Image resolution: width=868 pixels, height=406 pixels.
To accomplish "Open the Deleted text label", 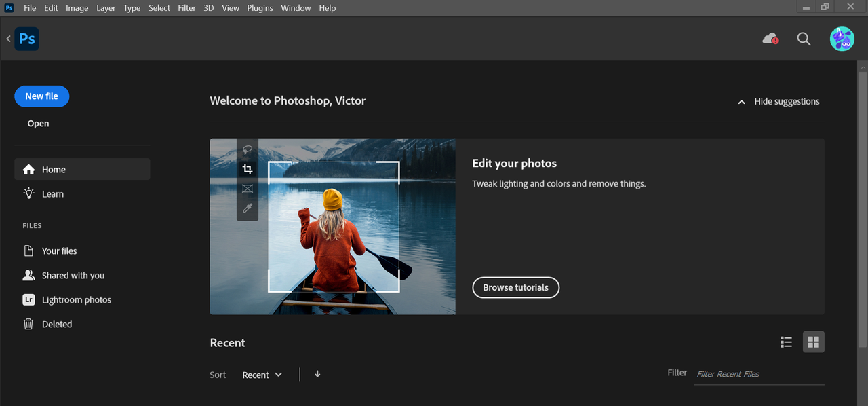I will pos(57,324).
